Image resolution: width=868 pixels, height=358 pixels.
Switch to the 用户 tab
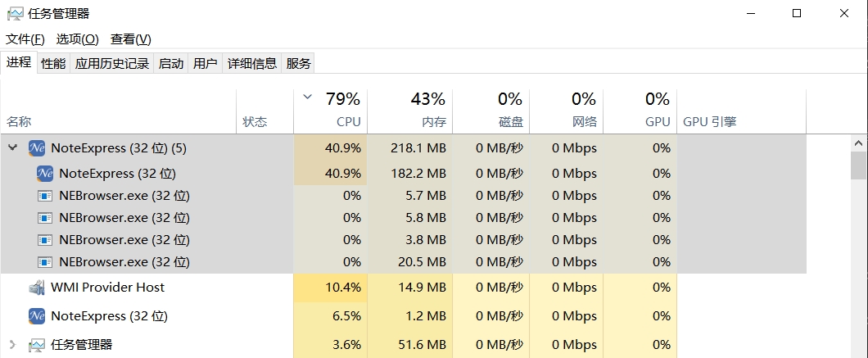[205, 63]
